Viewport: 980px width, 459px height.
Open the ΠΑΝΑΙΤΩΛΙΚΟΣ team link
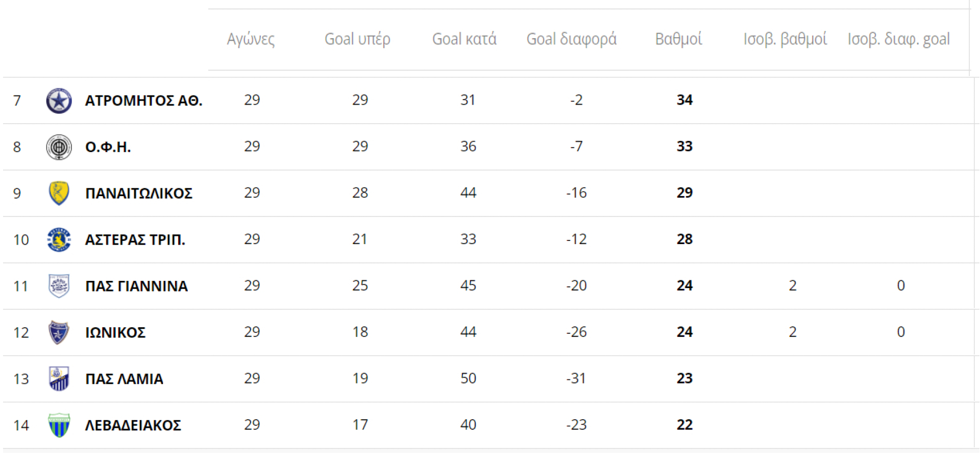pos(139,194)
